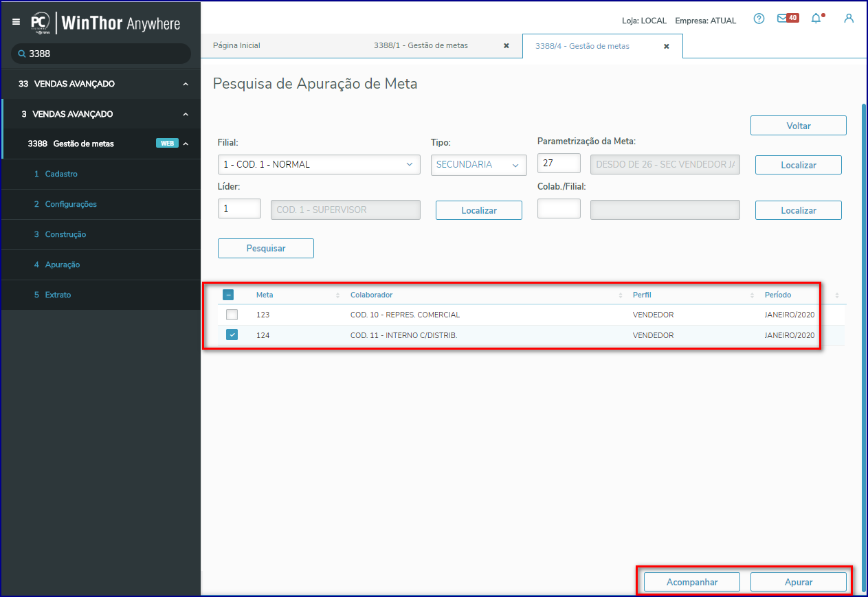Click Localizar next to Parametrização da Meta
868x597 pixels.
point(799,165)
